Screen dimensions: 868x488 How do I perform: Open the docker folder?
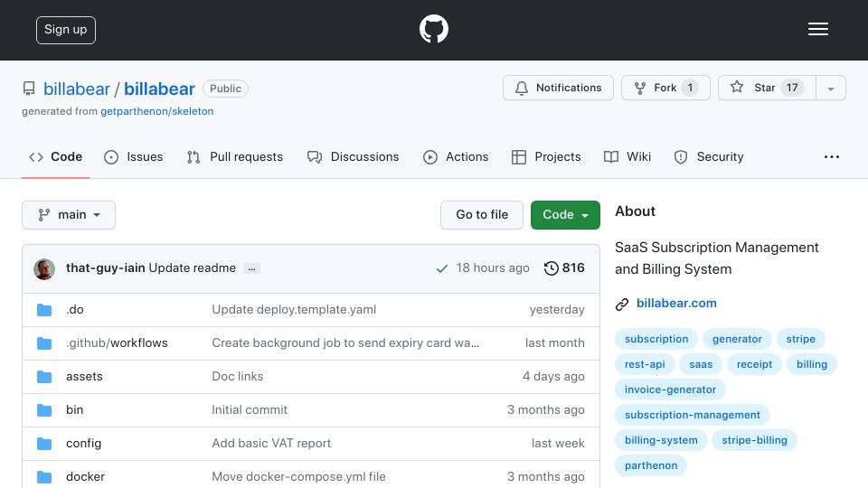[85, 477]
